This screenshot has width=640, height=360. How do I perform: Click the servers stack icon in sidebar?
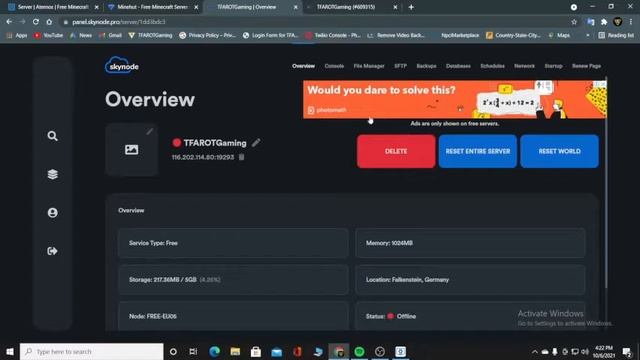[52, 174]
